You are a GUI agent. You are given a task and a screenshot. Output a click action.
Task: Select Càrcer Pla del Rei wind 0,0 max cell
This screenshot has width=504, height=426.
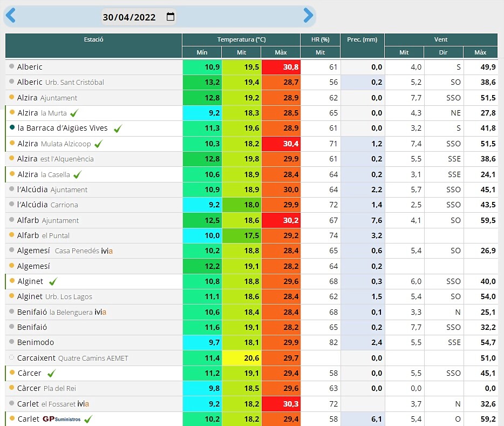coord(481,388)
